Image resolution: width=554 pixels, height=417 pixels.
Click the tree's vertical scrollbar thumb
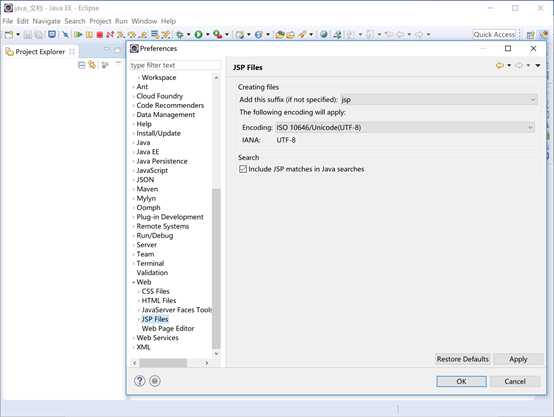(216, 269)
